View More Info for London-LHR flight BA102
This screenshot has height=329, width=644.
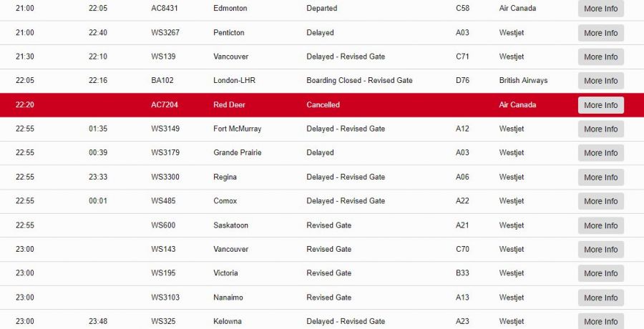point(601,81)
